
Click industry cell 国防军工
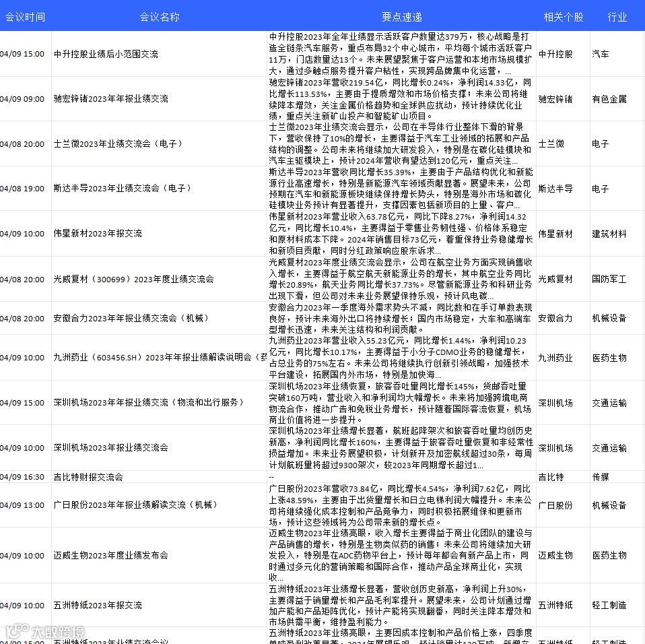pyautogui.click(x=609, y=279)
